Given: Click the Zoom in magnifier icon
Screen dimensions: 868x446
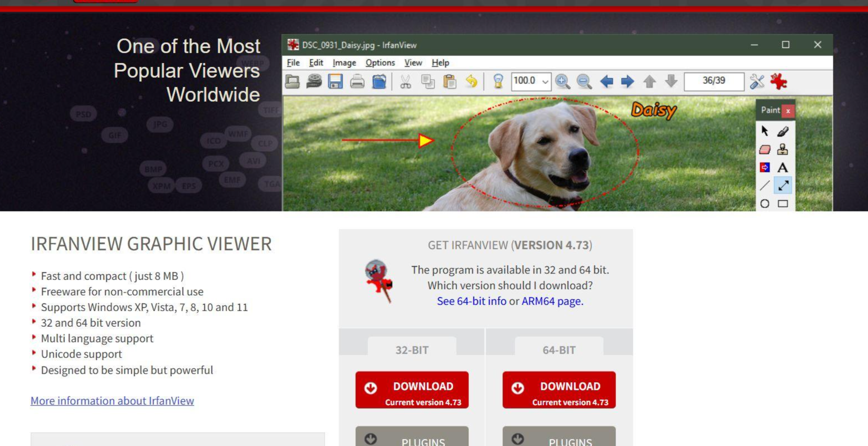Looking at the screenshot, I should coord(562,82).
